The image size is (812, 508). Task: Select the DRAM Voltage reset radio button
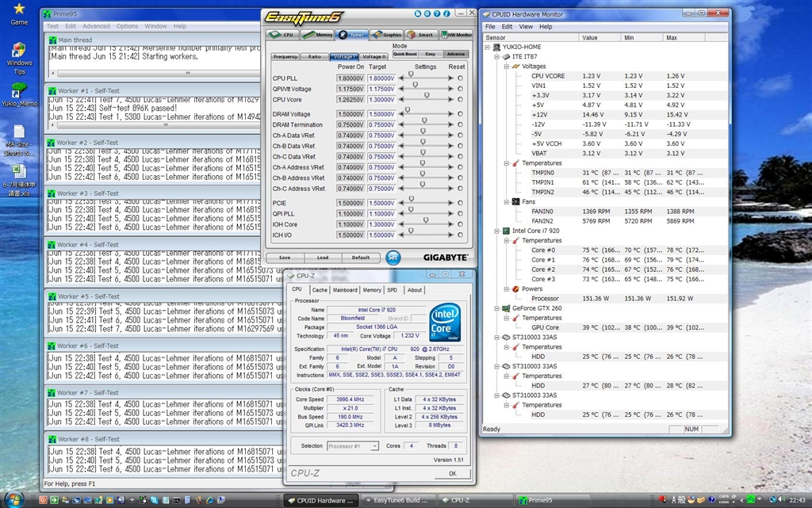(x=460, y=114)
